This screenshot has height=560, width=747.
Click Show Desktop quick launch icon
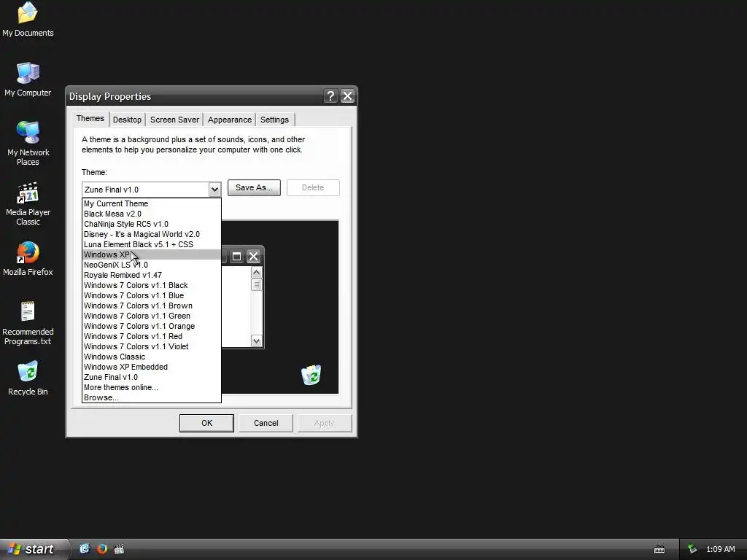click(85, 549)
